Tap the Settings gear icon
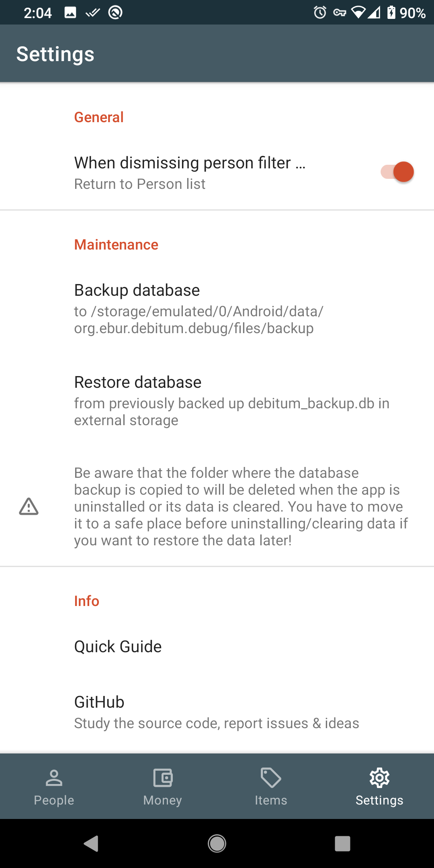The width and height of the screenshot is (434, 868). click(379, 778)
